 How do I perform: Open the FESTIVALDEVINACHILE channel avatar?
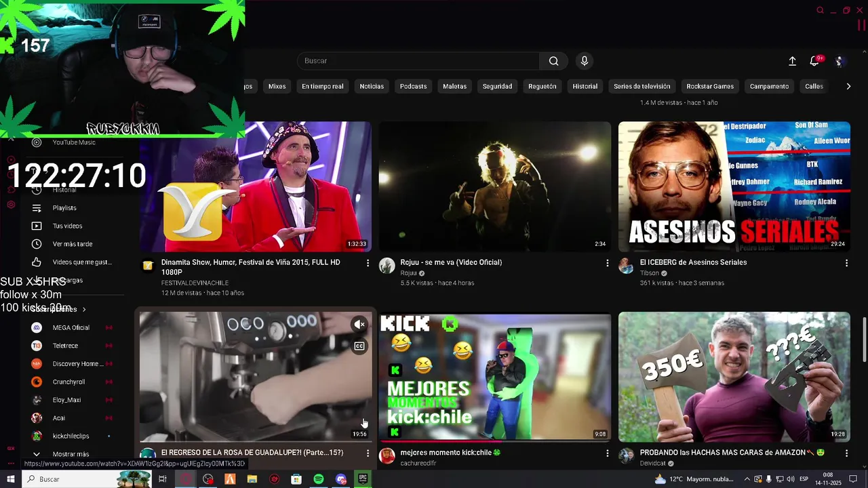pos(147,266)
